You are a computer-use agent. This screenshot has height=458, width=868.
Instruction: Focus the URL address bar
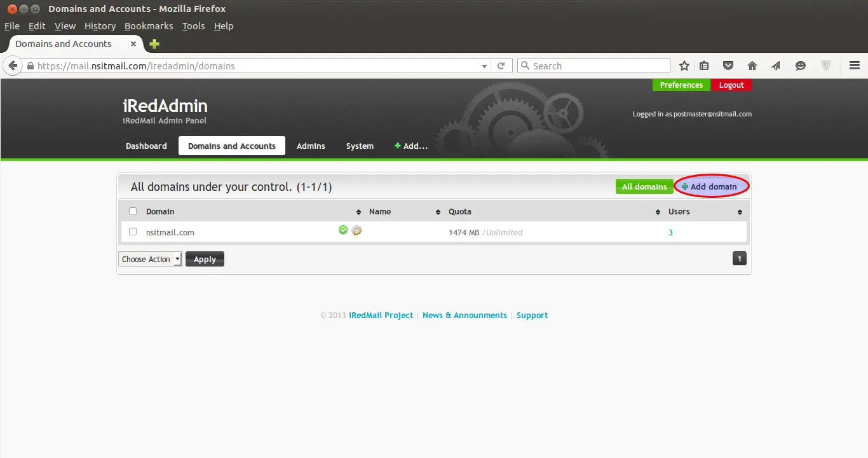click(257, 66)
